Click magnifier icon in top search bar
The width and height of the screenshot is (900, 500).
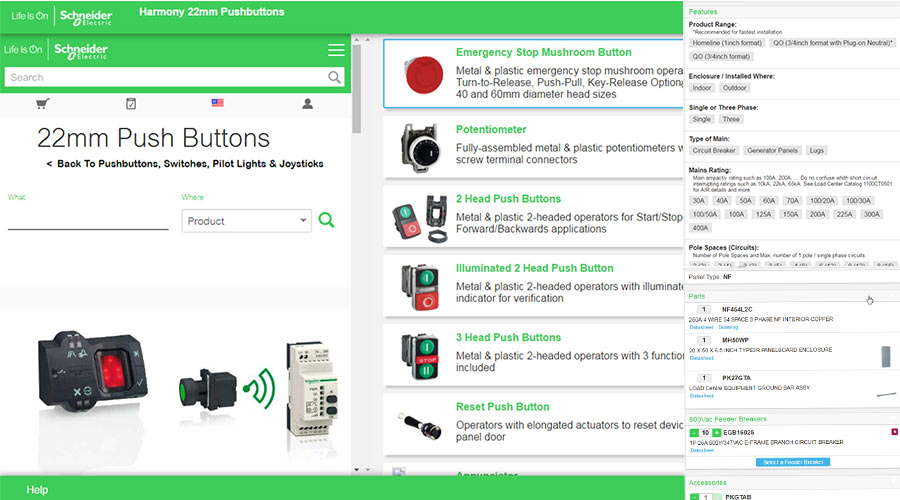(x=334, y=77)
